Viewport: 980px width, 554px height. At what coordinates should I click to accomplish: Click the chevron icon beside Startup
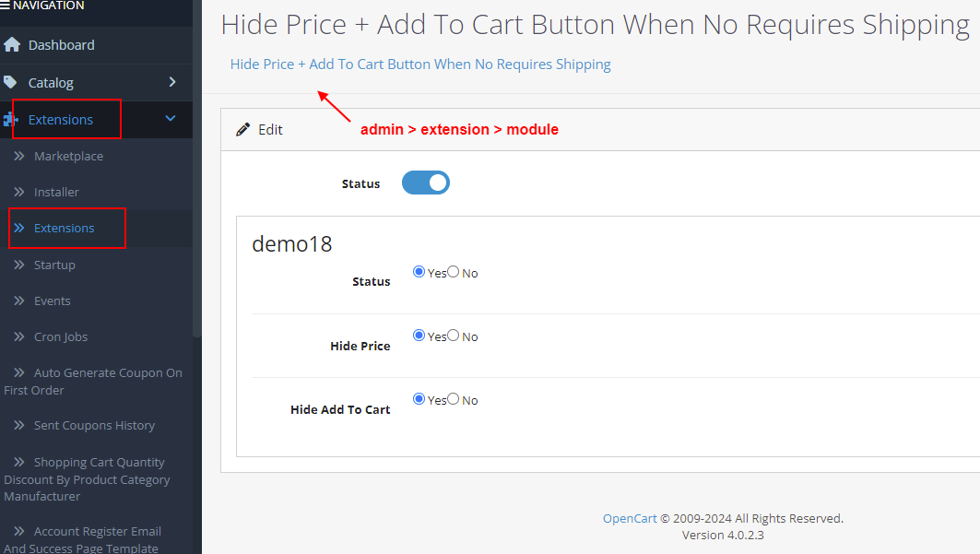click(x=19, y=265)
